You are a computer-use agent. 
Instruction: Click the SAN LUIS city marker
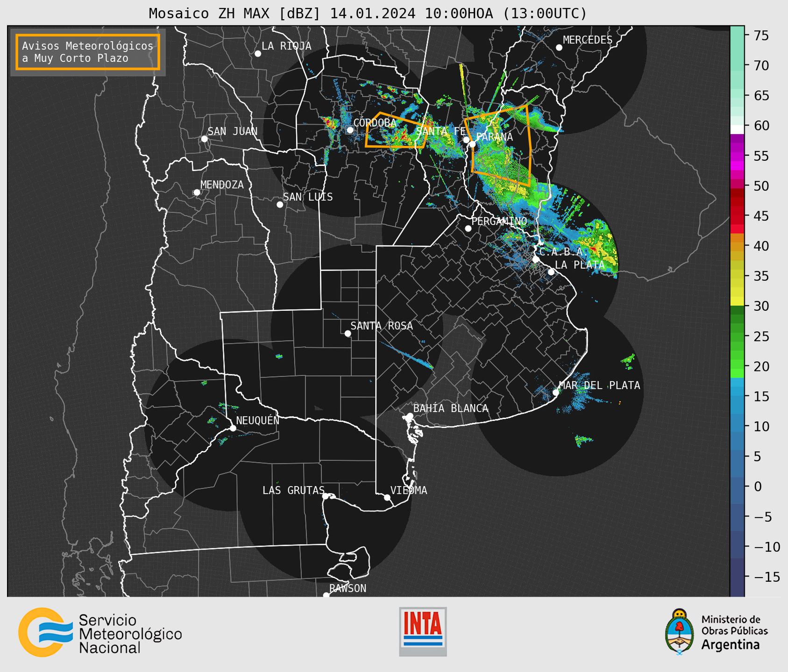pyautogui.click(x=280, y=205)
